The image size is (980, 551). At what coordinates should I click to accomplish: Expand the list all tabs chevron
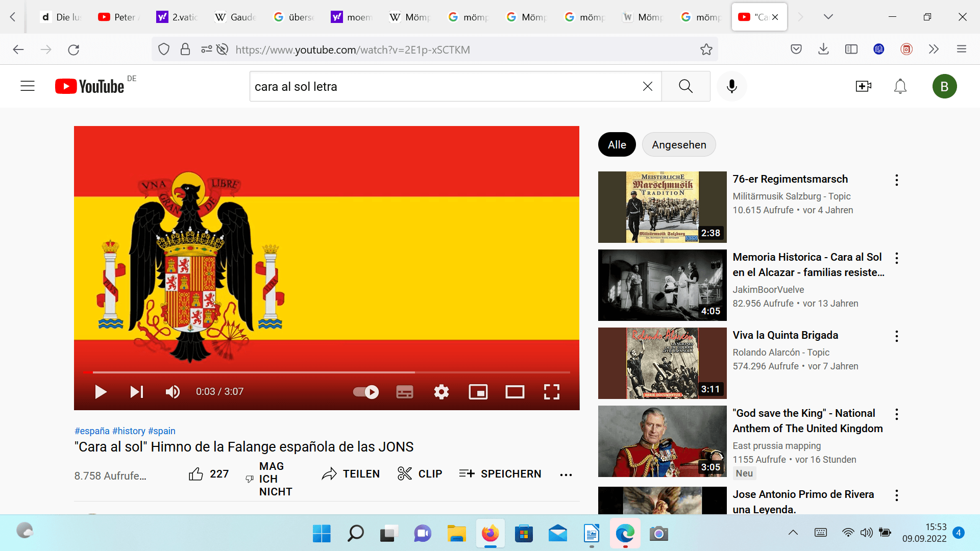828,17
